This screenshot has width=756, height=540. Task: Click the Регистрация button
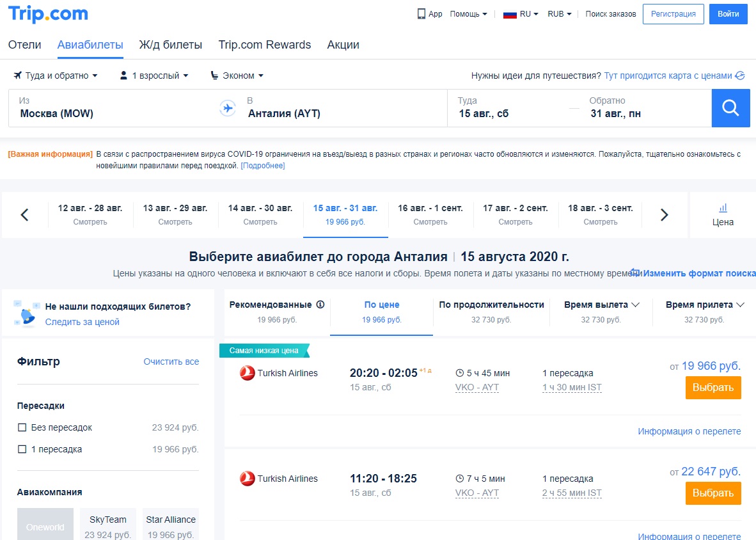point(673,14)
